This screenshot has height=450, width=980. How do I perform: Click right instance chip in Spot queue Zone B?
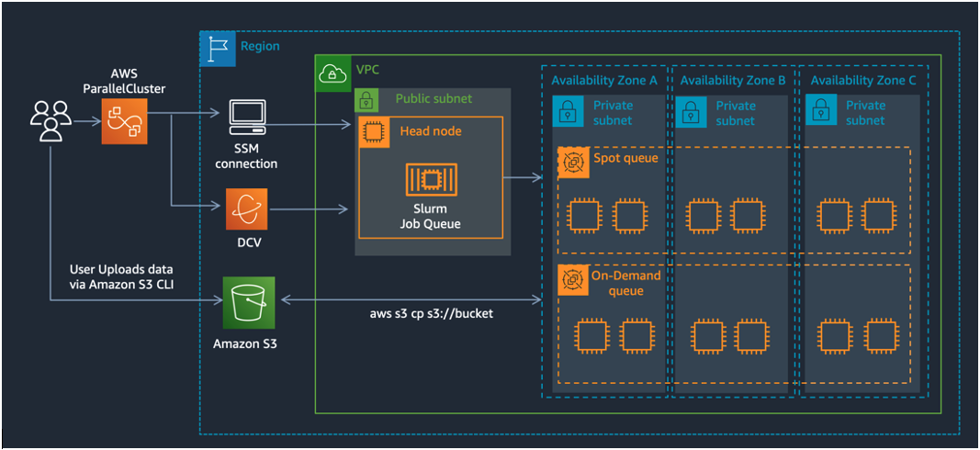click(x=749, y=216)
